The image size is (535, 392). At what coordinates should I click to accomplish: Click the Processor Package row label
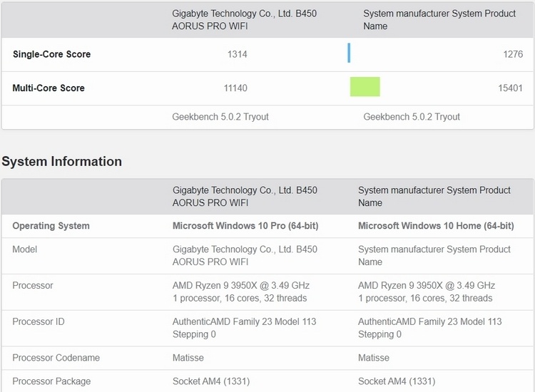point(51,381)
